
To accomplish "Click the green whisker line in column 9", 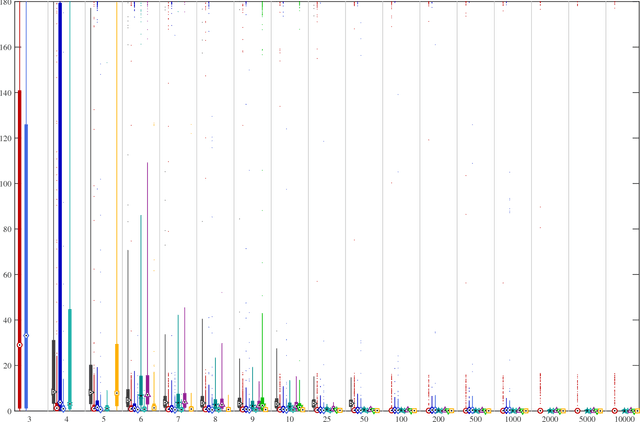I will coord(262,340).
